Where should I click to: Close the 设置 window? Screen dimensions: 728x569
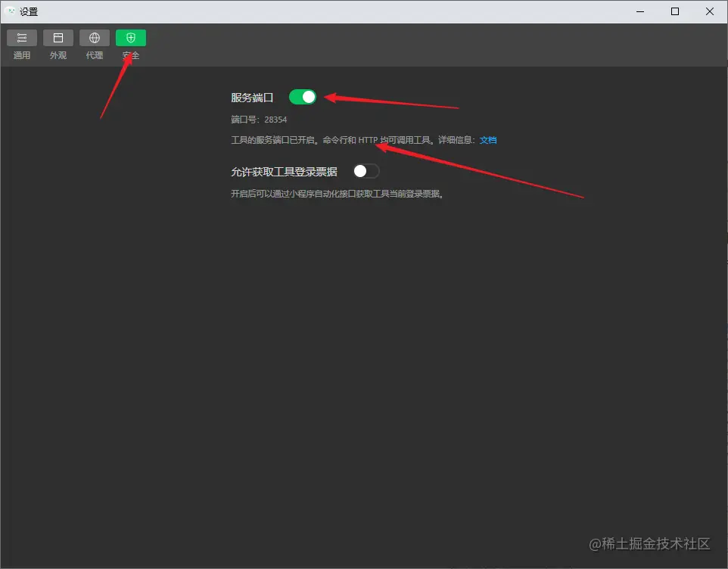[710, 11]
